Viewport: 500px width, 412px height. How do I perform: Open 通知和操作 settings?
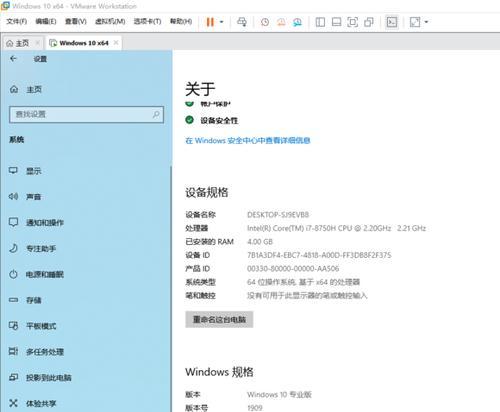coord(36,222)
